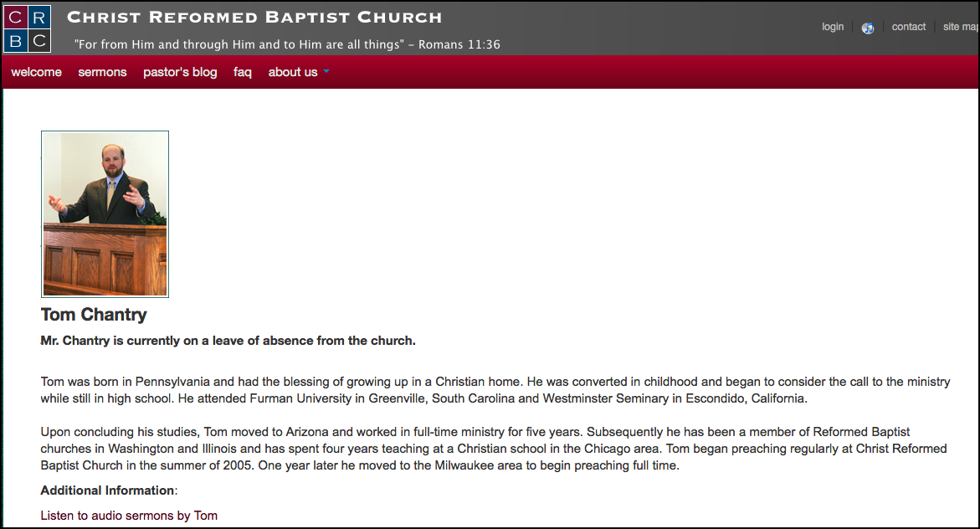Viewport: 980px width, 529px height.
Task: Visit the site map link
Action: pyautogui.click(x=961, y=27)
